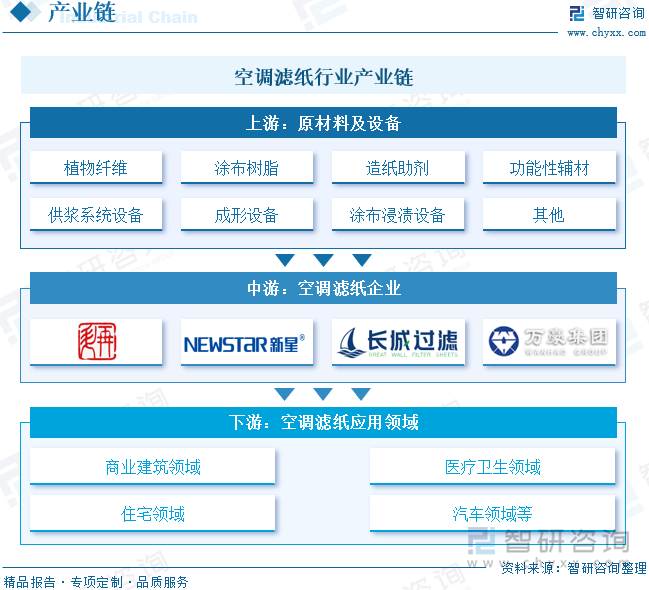
Task: Select the 植物纤维 box
Action: (x=96, y=168)
